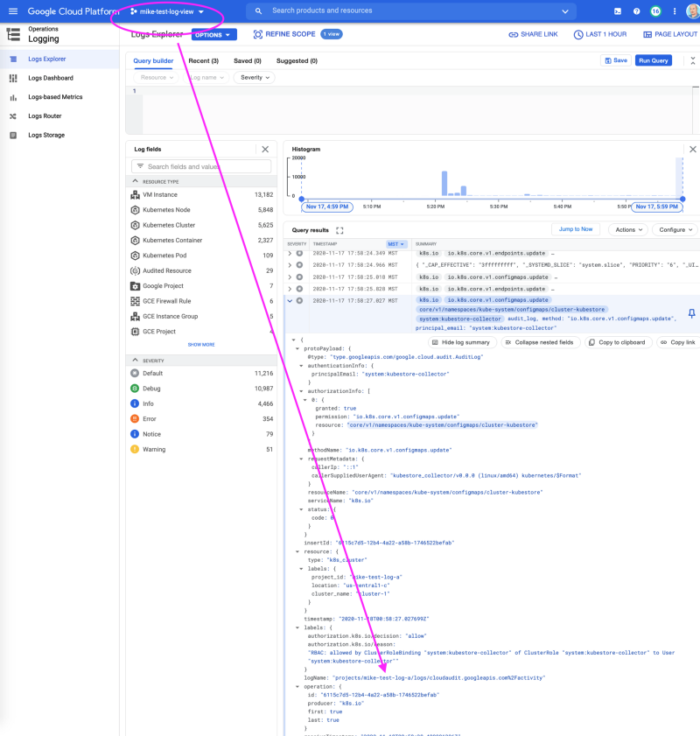
Task: Open the hamburger navigation menu
Action: pos(12,11)
